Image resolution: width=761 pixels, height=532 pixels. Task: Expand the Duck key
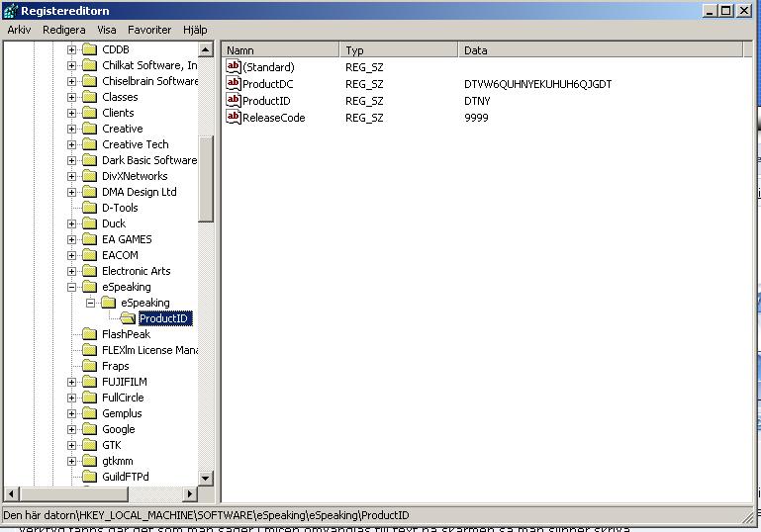coord(72,223)
